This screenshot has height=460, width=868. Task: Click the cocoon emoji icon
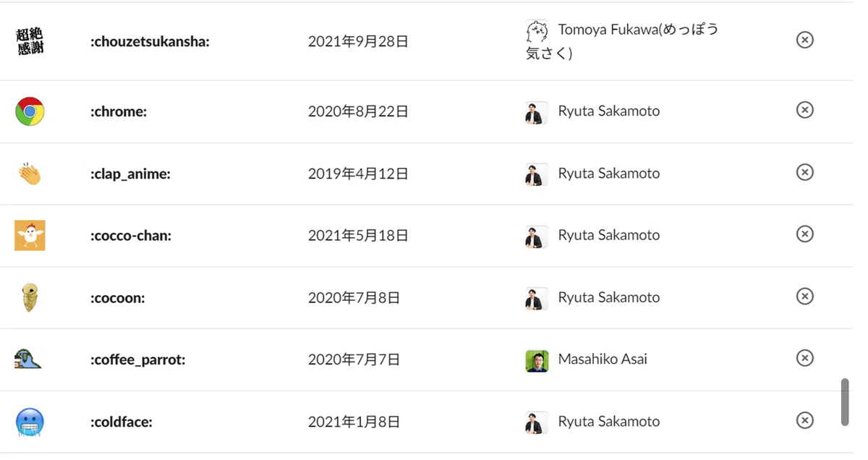click(x=30, y=298)
